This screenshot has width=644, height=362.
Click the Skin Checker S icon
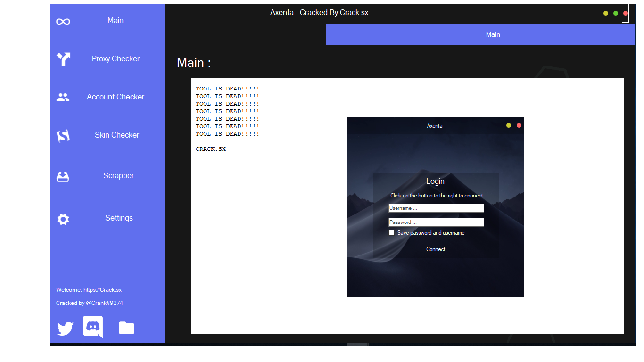[63, 136]
